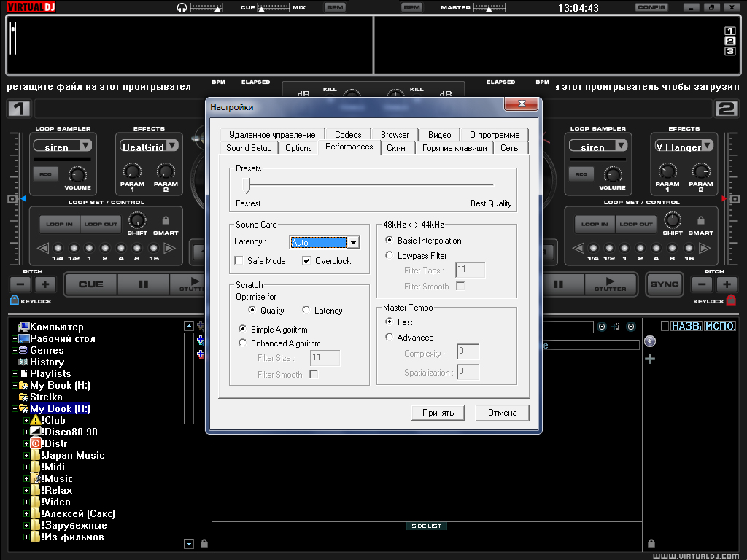Click right deck pitch minus button
Screen dimensions: 747x560
pyautogui.click(x=702, y=285)
